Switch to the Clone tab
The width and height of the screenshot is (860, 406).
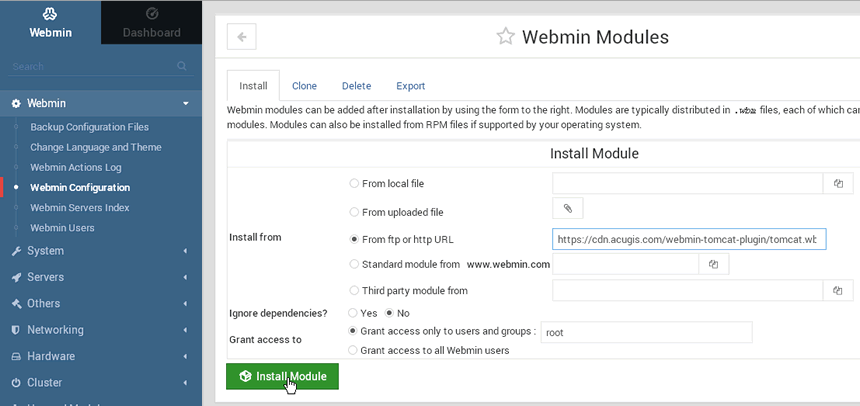point(304,86)
